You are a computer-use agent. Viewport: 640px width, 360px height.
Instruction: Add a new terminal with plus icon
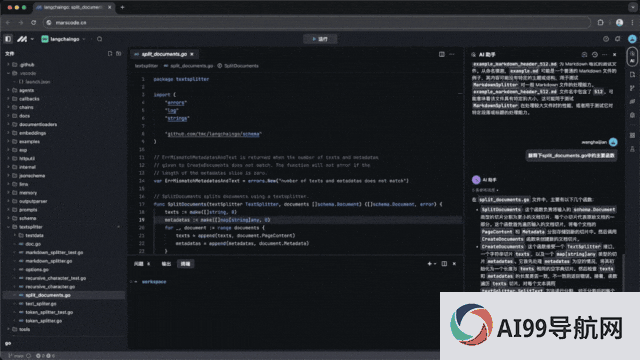click(429, 264)
